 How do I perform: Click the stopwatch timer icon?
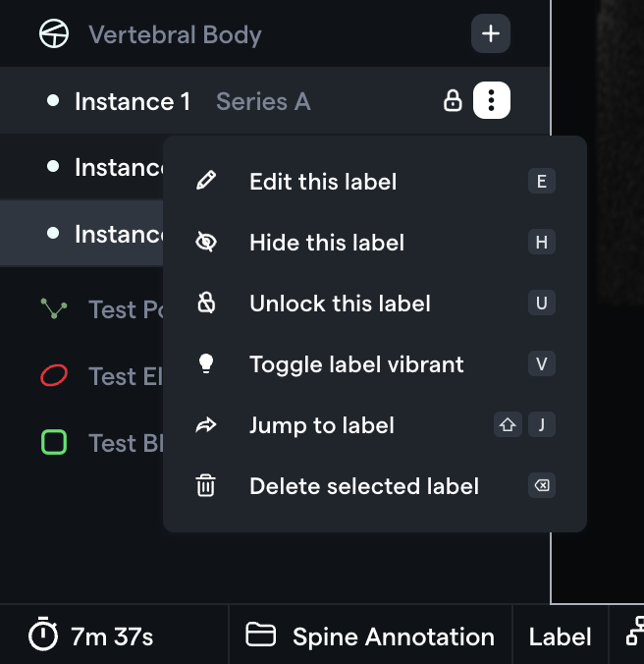click(43, 634)
